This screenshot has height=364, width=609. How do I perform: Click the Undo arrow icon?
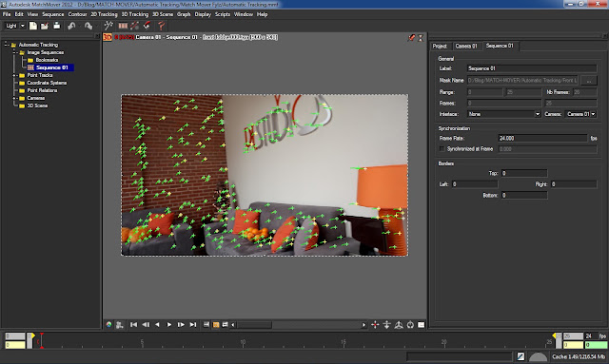pos(71,26)
